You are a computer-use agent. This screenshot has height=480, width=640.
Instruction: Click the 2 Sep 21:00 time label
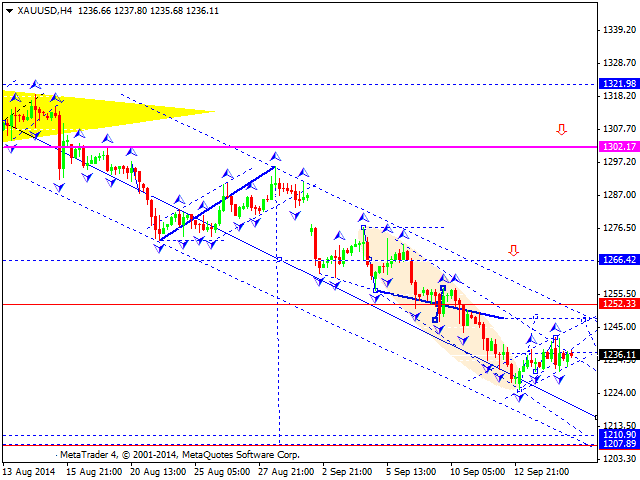coord(347,472)
